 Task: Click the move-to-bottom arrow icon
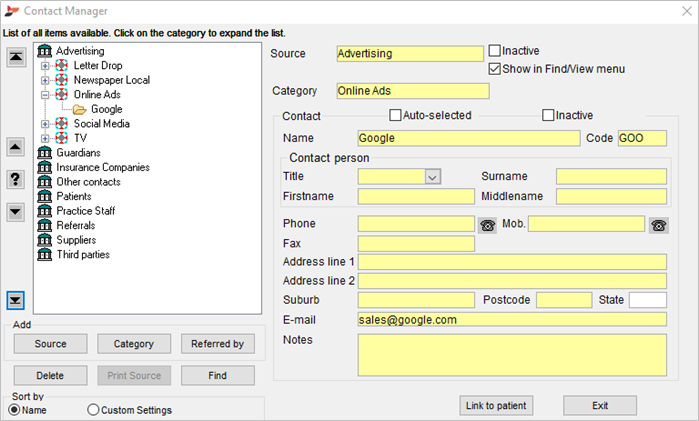[16, 300]
